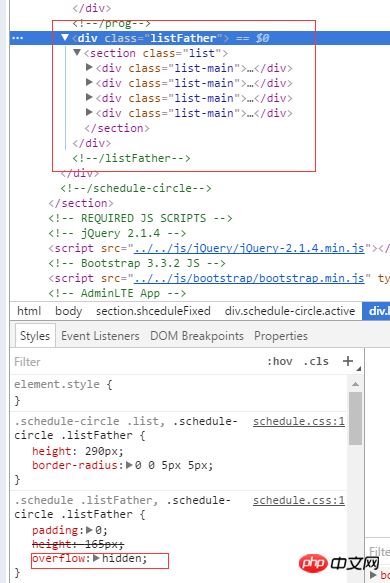Image resolution: width=390 pixels, height=583 pixels.
Task: Open the DOM Breakpoints tab
Action: (197, 336)
